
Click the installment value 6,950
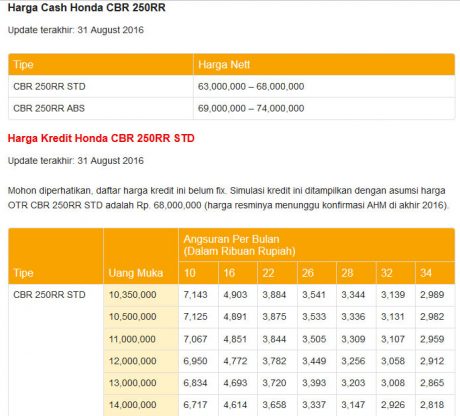[x=195, y=361]
